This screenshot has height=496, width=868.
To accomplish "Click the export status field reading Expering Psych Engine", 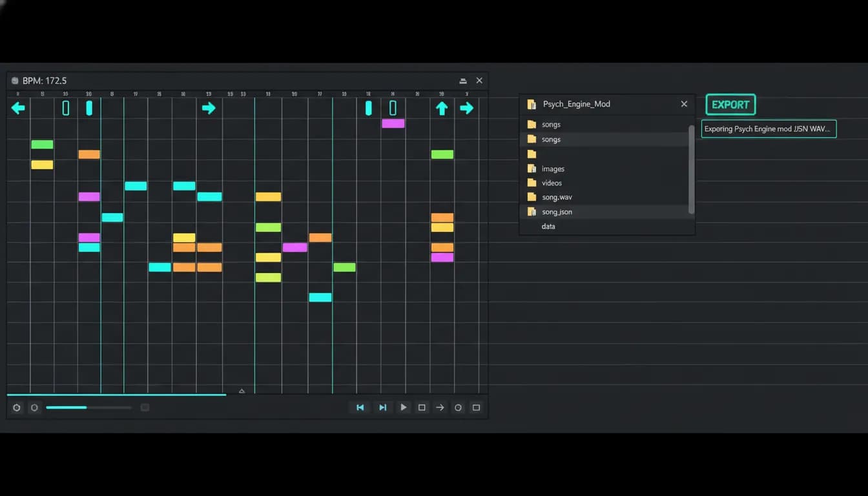I will [x=769, y=129].
